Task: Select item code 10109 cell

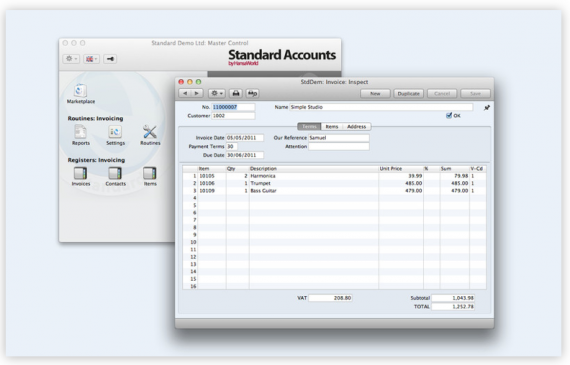Action: (212, 190)
